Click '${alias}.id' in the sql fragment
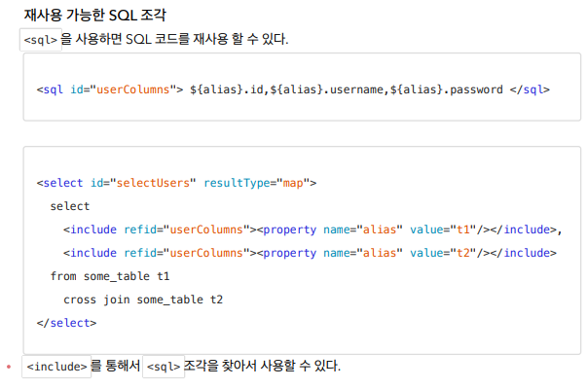The image size is (588, 388). tap(227, 89)
